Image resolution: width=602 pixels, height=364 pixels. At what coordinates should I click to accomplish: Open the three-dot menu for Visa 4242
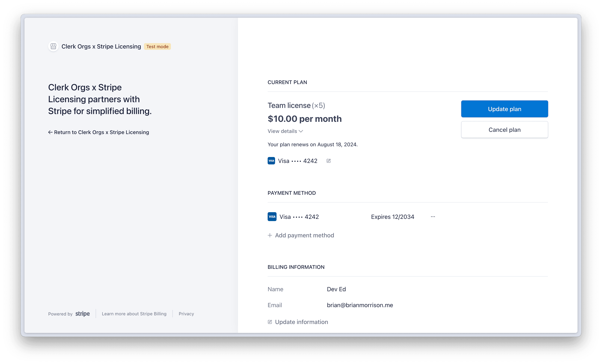pos(433,217)
